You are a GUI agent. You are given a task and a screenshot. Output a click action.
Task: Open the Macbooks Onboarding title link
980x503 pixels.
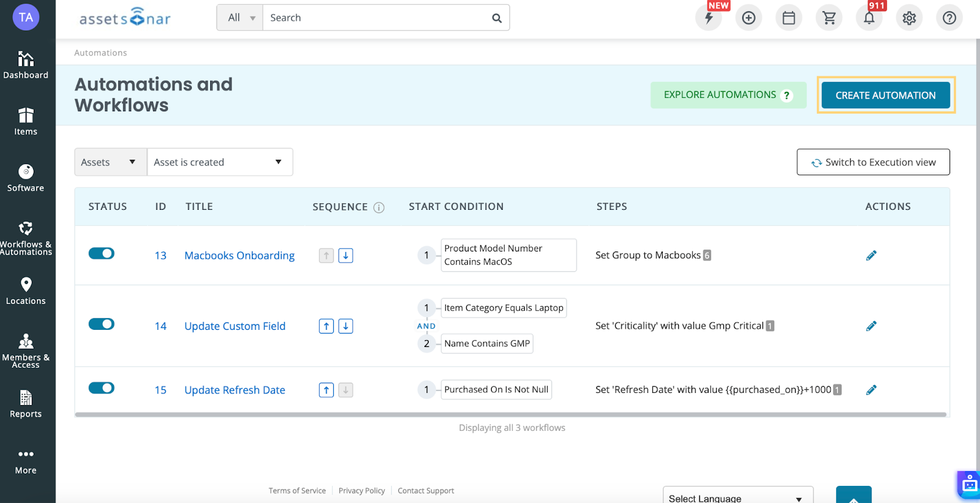point(239,255)
